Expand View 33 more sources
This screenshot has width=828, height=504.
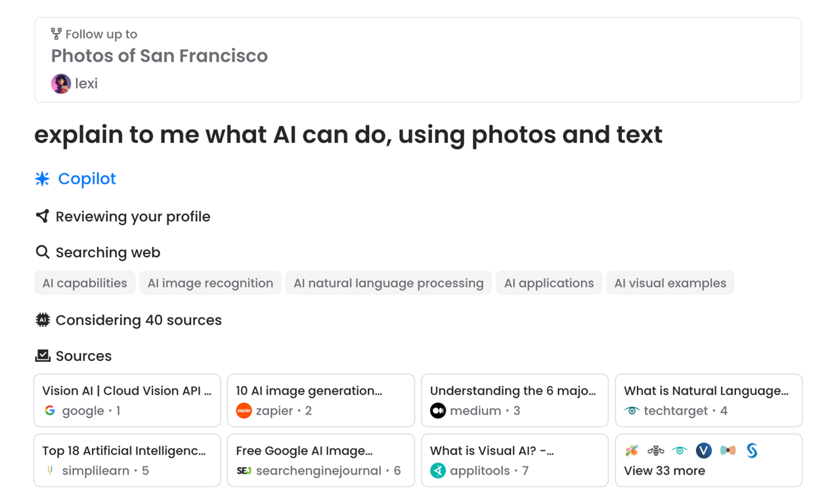(665, 470)
